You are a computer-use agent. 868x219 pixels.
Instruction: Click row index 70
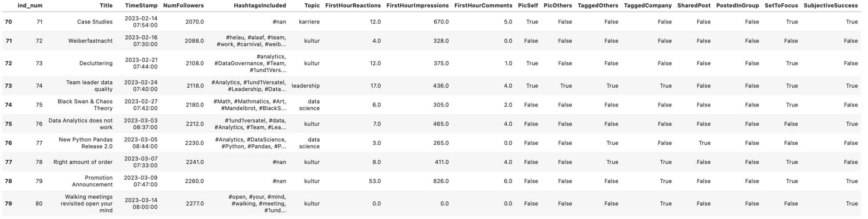[x=8, y=22]
